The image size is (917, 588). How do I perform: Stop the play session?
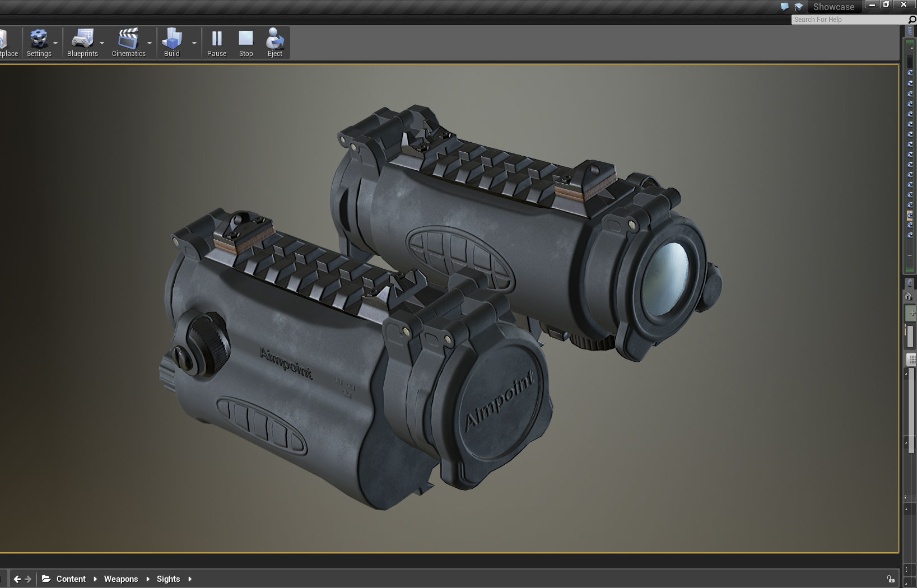pos(246,43)
